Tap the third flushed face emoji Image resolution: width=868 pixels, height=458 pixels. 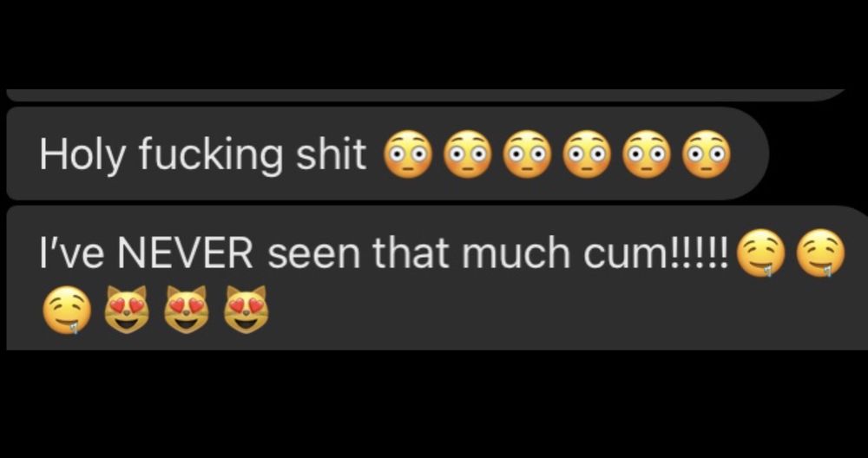click(527, 154)
